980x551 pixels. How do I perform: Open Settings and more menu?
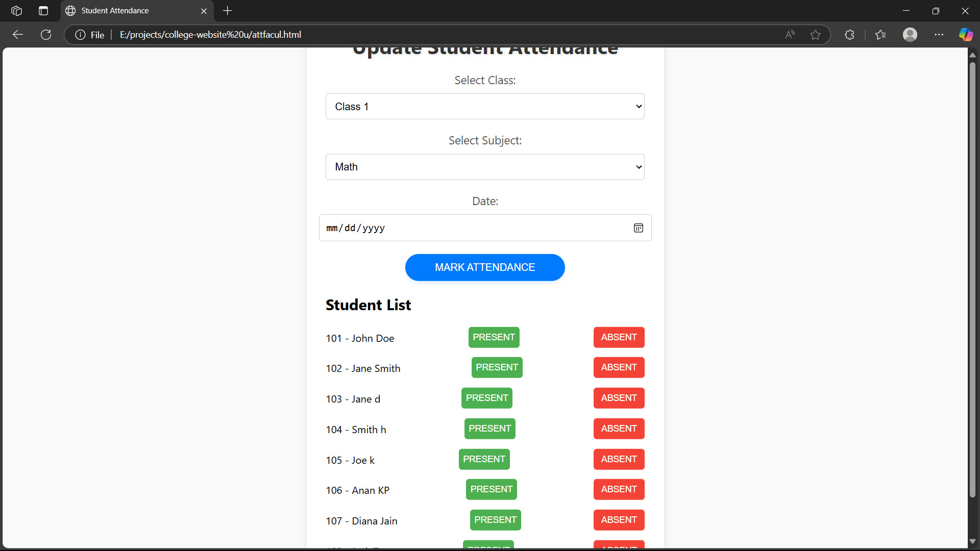pyautogui.click(x=939, y=35)
